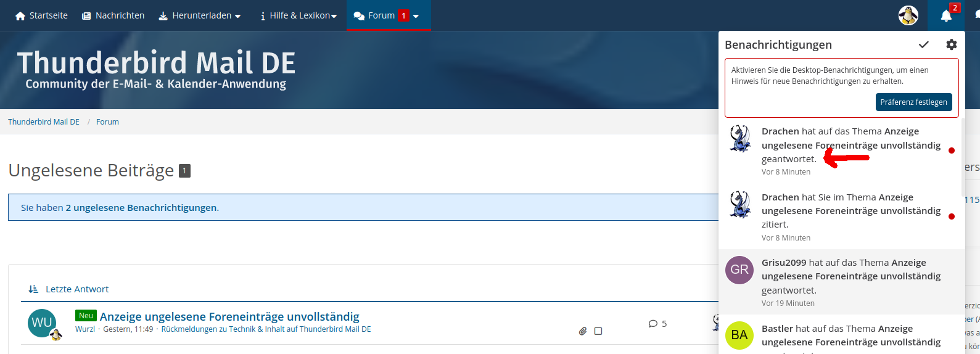Click the replies speech bubble icon

pyautogui.click(x=653, y=324)
